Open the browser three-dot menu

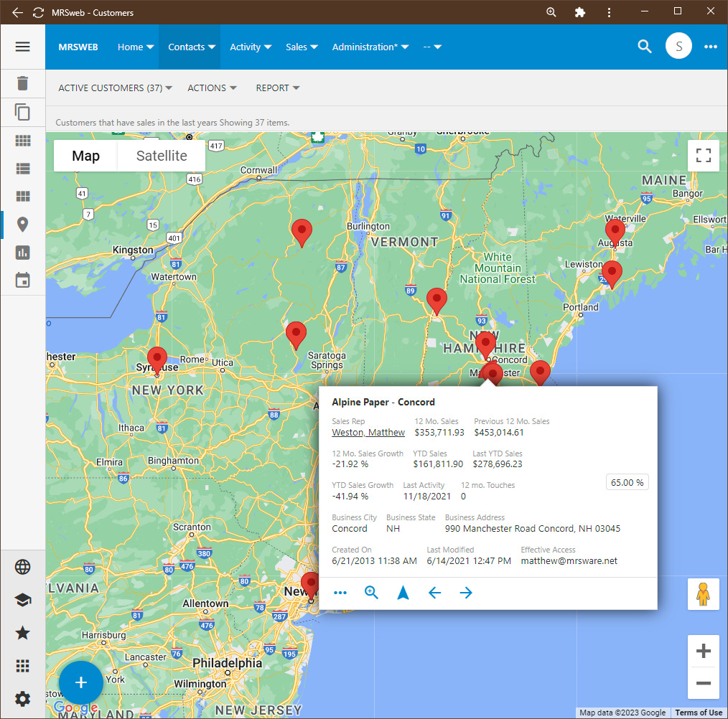click(x=609, y=12)
